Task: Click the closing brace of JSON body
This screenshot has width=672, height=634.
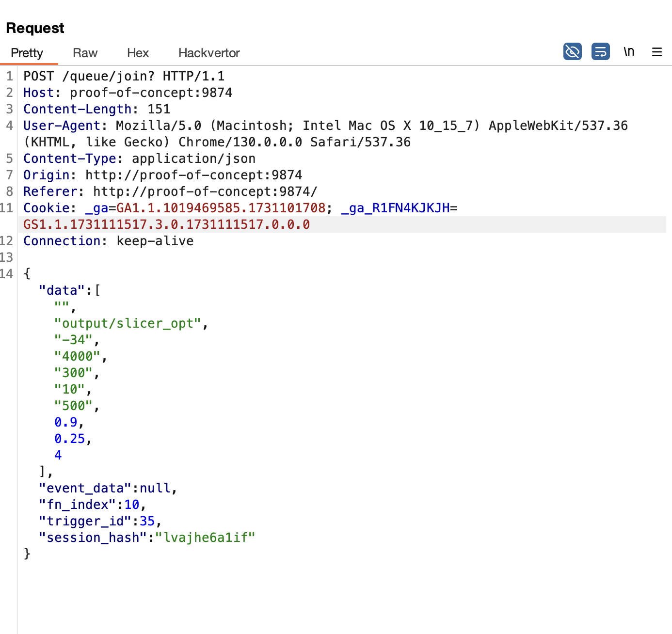Action: (x=27, y=554)
